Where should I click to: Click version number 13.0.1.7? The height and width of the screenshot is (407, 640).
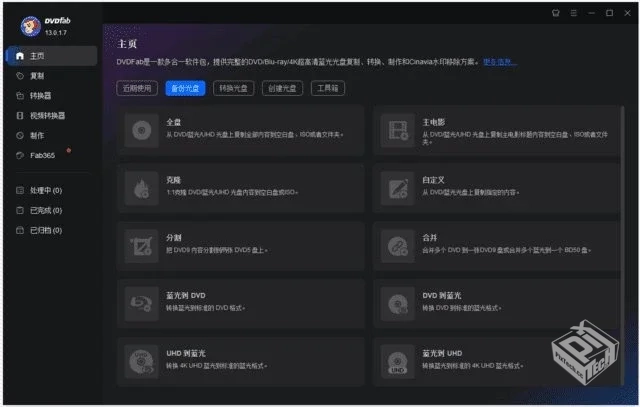[56, 33]
